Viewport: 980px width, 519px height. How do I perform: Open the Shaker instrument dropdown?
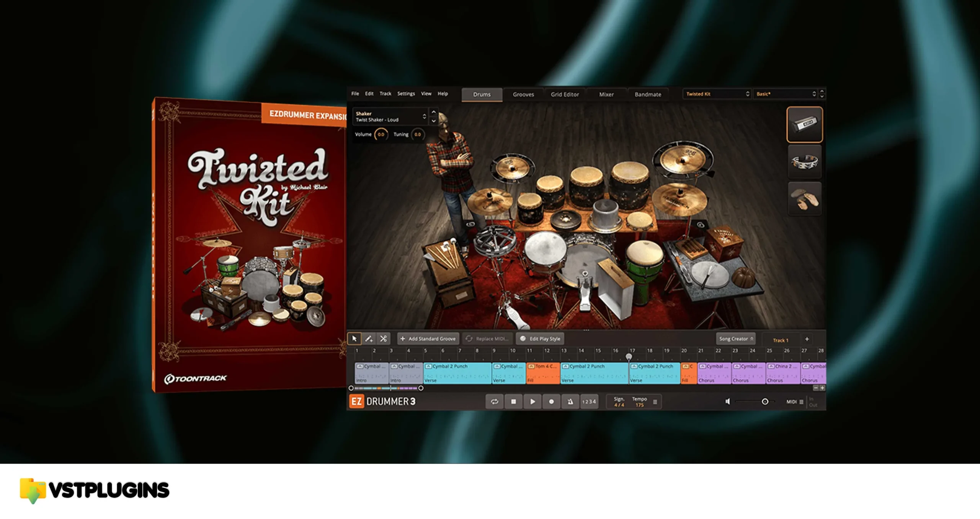390,116
